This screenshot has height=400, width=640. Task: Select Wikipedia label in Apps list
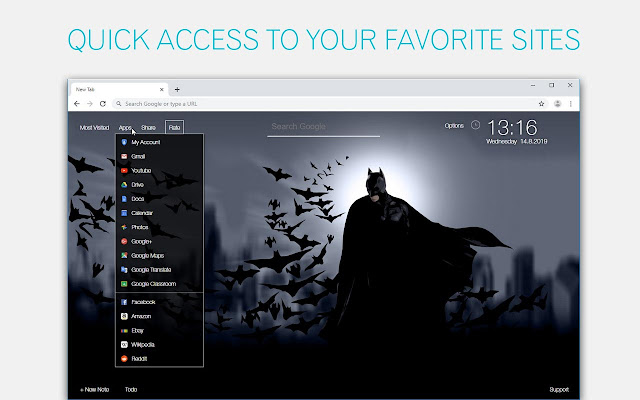(x=142, y=344)
